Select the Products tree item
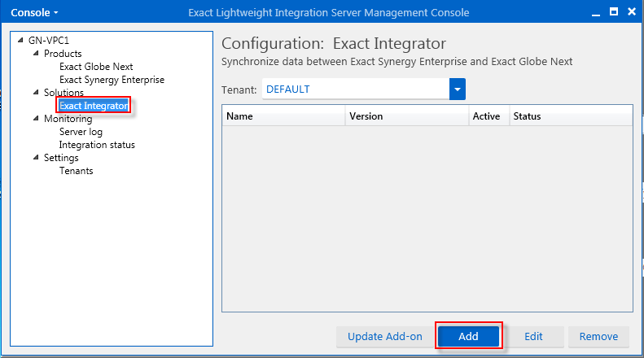The image size is (644, 358). pyautogui.click(x=63, y=54)
